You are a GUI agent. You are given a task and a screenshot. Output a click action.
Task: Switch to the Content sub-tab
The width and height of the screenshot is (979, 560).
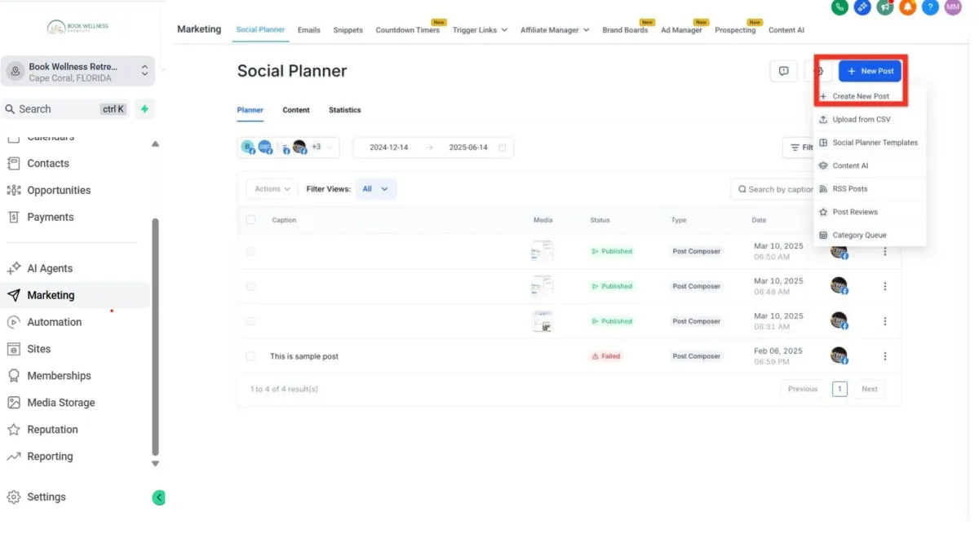(296, 110)
